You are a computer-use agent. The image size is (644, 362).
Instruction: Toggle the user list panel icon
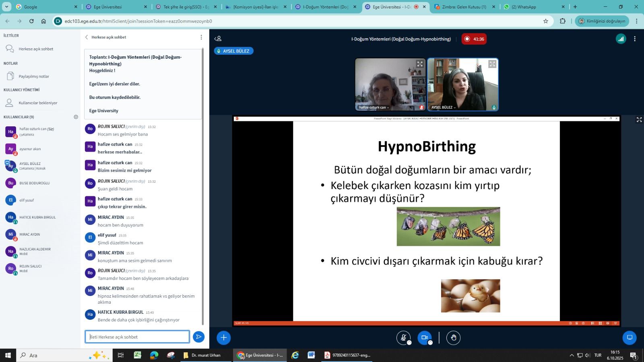tap(218, 39)
